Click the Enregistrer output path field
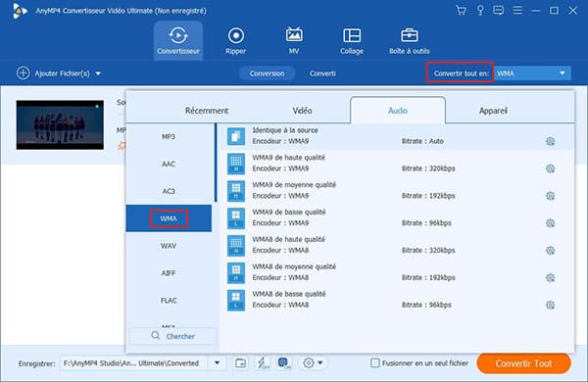Viewport: 588px width, 382px height. (x=133, y=362)
